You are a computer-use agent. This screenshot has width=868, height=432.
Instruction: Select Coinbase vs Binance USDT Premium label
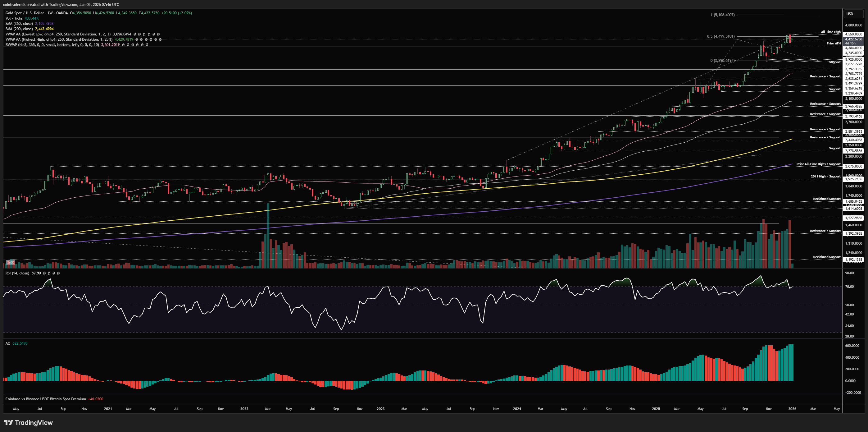(x=45, y=399)
